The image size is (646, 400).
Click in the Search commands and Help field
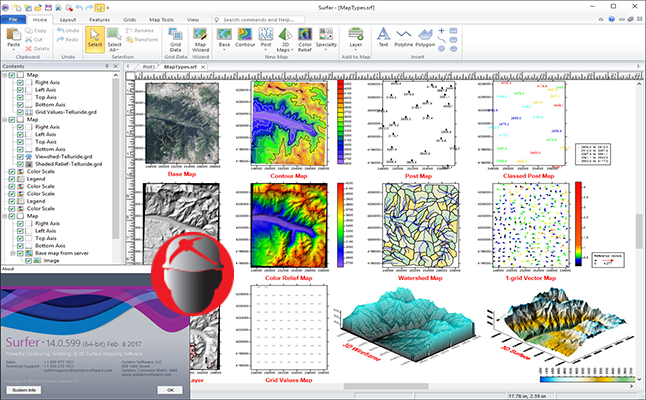pyautogui.click(x=259, y=19)
